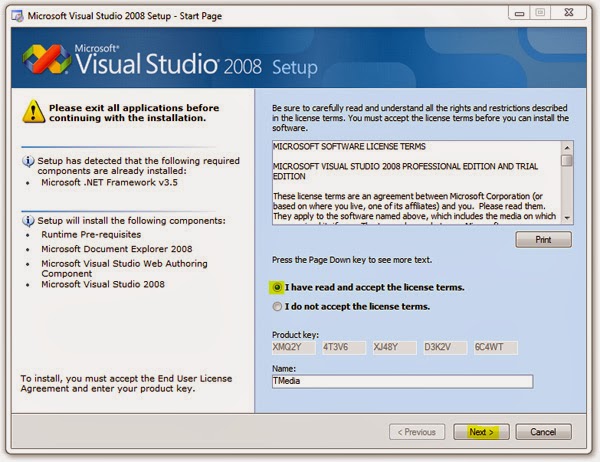The height and width of the screenshot is (462, 600).
Task: Click the Next > button
Action: (481, 432)
